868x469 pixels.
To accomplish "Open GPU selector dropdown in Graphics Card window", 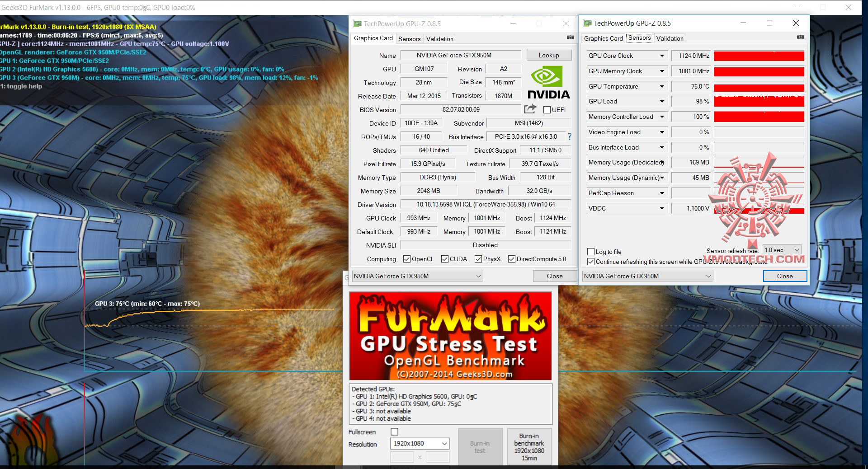I will point(417,276).
